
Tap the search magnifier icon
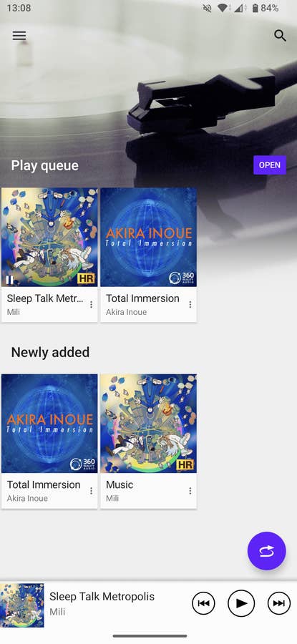(280, 36)
